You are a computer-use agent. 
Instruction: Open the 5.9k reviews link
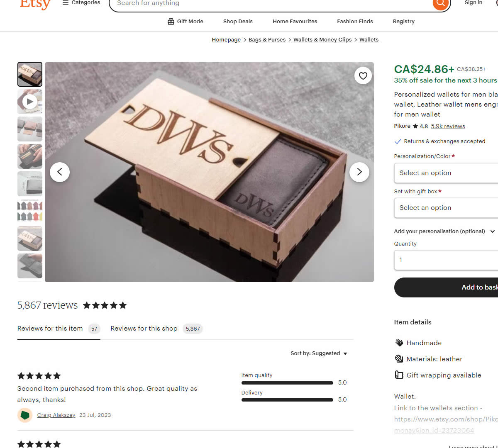pos(448,126)
